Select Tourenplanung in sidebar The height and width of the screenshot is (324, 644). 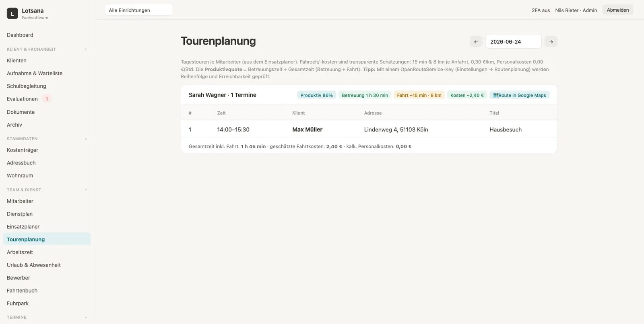click(x=47, y=239)
